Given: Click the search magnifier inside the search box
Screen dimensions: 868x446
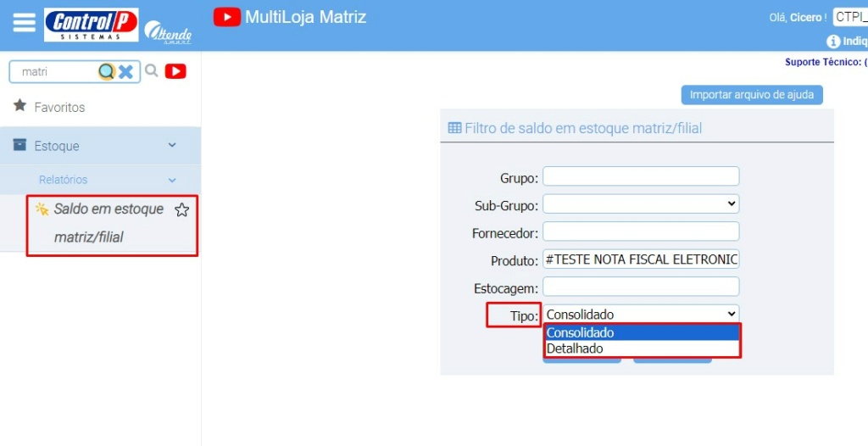Looking at the screenshot, I should pyautogui.click(x=106, y=71).
